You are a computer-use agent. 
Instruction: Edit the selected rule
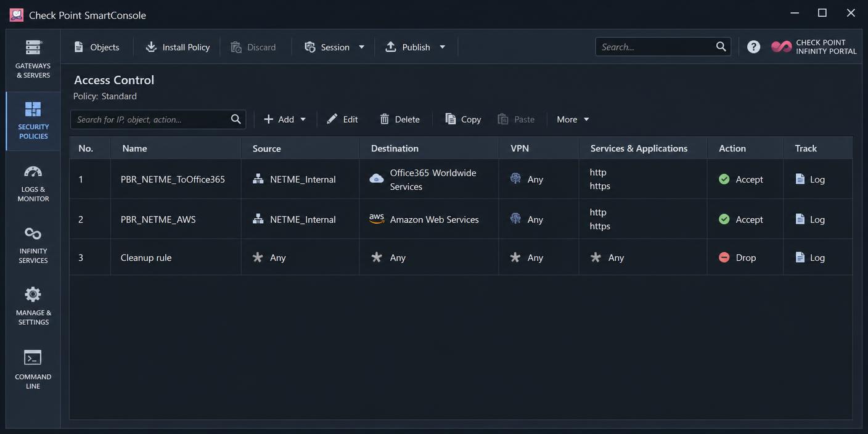[342, 119]
